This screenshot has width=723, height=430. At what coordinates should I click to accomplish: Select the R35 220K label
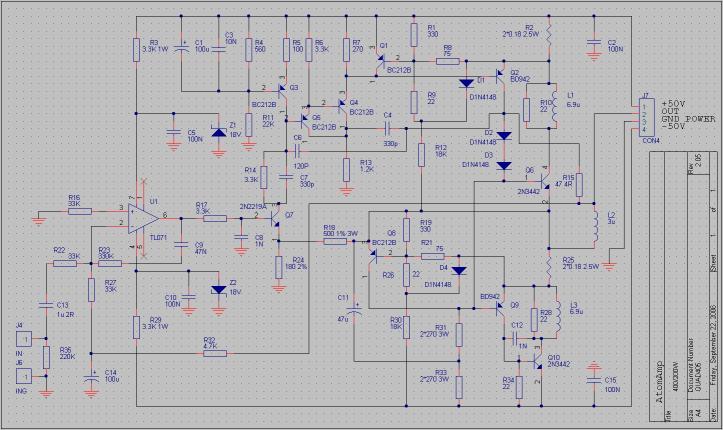point(67,353)
